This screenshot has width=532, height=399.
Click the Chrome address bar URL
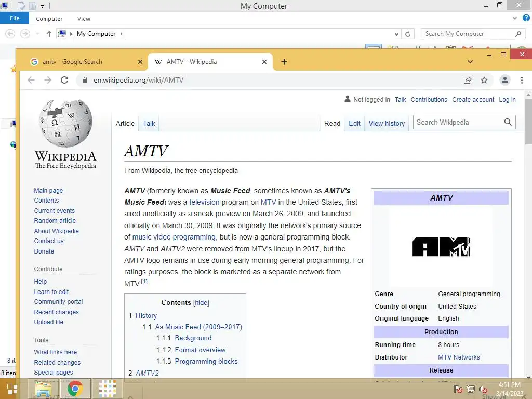[138, 80]
